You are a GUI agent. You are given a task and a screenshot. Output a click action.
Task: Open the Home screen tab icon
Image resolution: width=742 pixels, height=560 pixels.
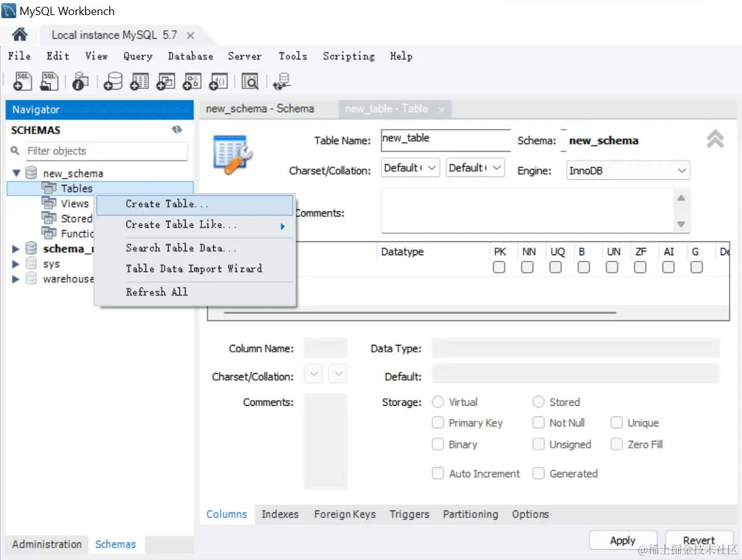19,34
